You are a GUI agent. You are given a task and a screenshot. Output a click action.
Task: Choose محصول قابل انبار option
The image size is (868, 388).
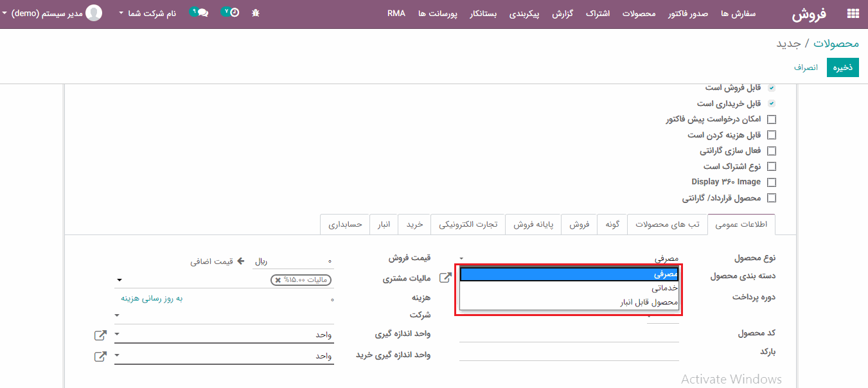pos(649,303)
